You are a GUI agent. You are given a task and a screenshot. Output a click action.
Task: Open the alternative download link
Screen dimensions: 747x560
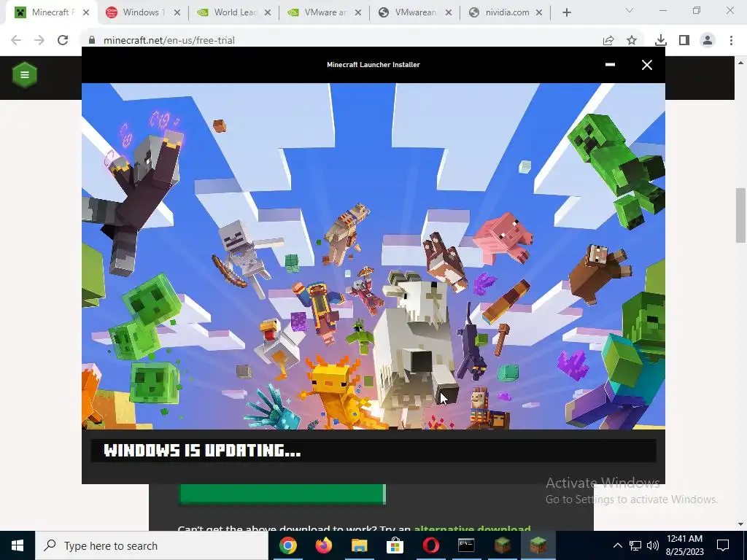[x=472, y=528]
